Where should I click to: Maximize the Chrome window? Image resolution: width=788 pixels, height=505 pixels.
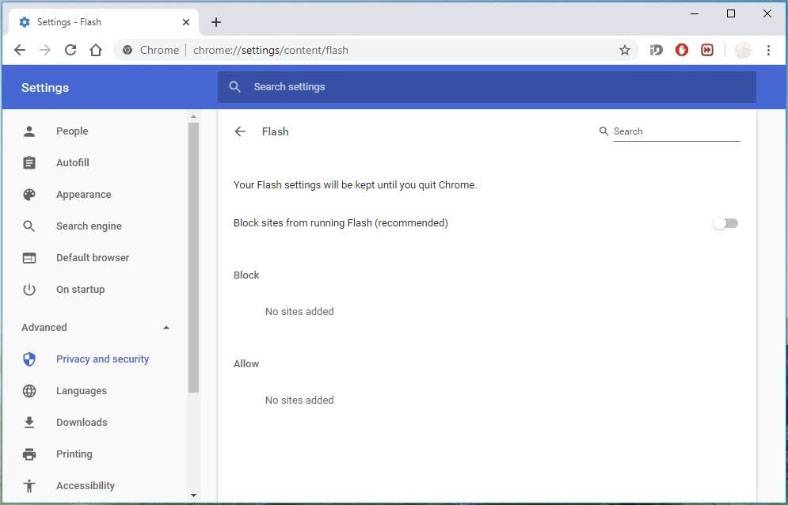point(731,14)
